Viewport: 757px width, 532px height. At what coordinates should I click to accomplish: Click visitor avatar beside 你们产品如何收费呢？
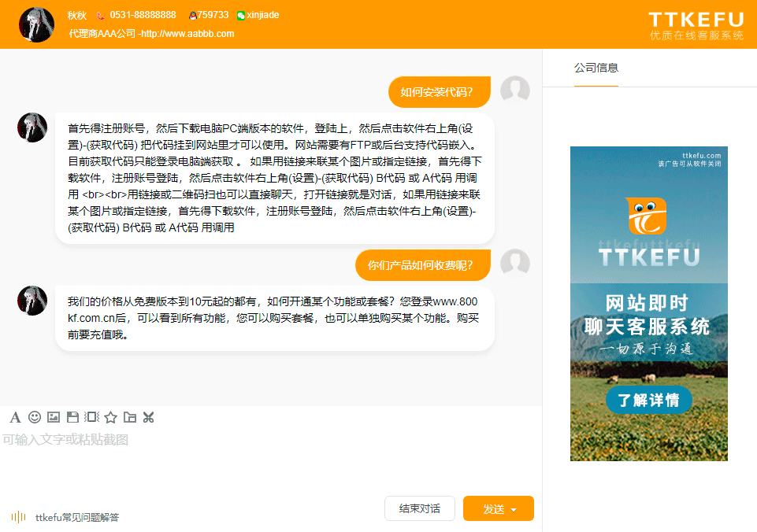(515, 264)
